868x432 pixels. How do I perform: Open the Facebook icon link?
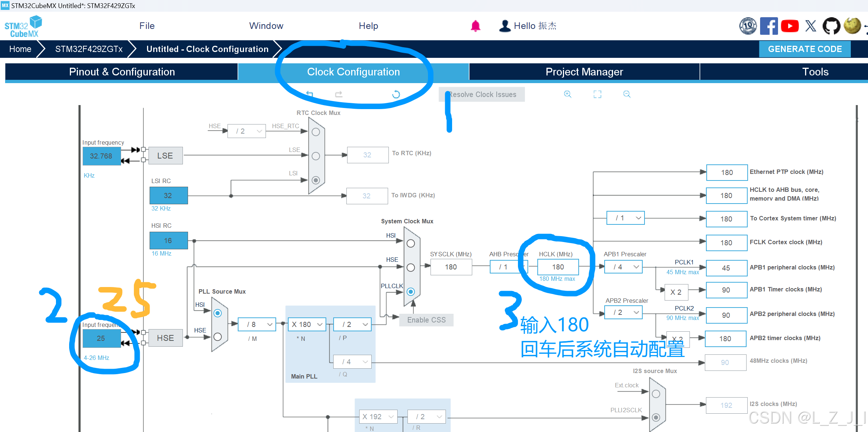[769, 26]
